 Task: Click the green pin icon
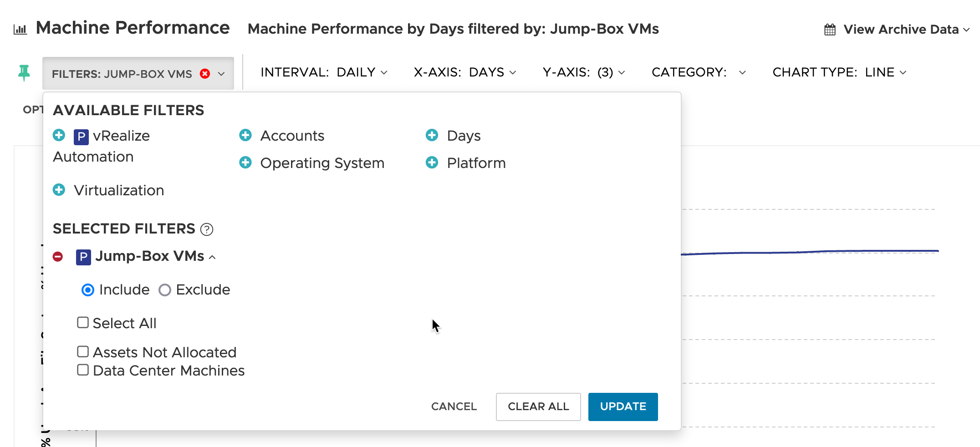point(24,73)
